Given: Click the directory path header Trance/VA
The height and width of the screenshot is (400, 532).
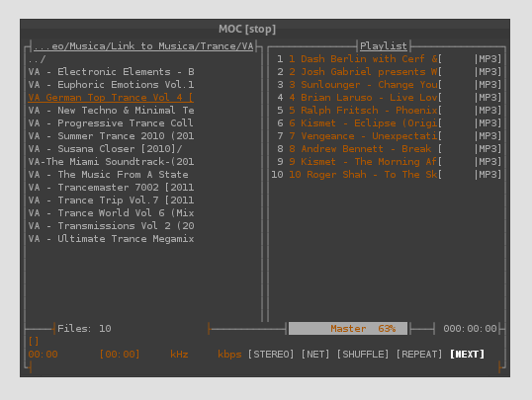Looking at the screenshot, I should [143, 46].
